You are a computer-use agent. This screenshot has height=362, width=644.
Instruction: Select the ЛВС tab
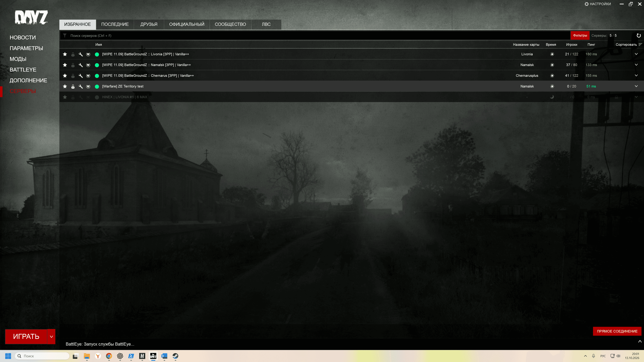click(x=266, y=24)
